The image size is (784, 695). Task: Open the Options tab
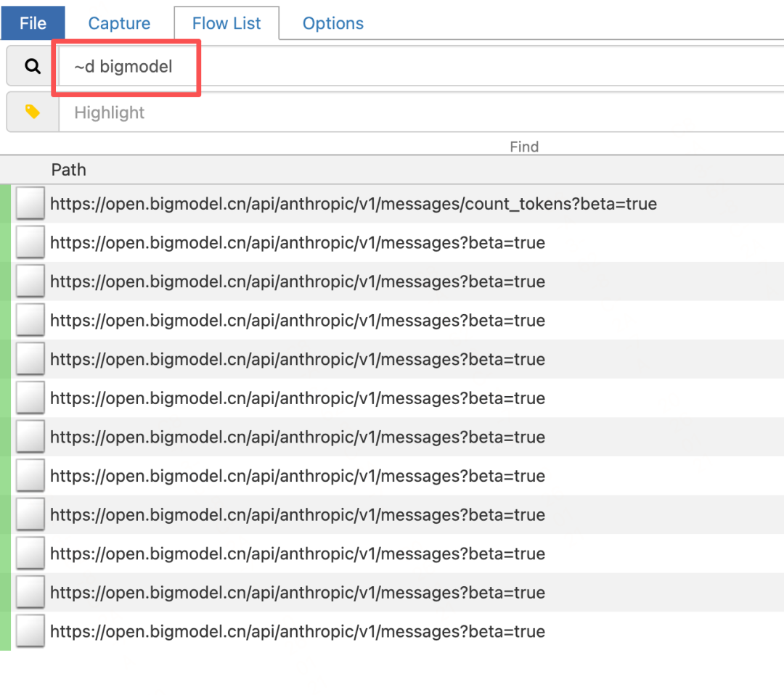(333, 23)
